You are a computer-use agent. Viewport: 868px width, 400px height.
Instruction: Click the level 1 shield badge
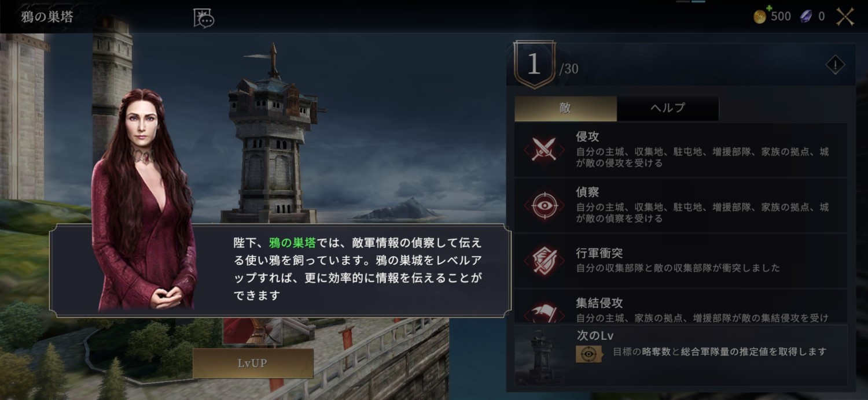(x=534, y=65)
